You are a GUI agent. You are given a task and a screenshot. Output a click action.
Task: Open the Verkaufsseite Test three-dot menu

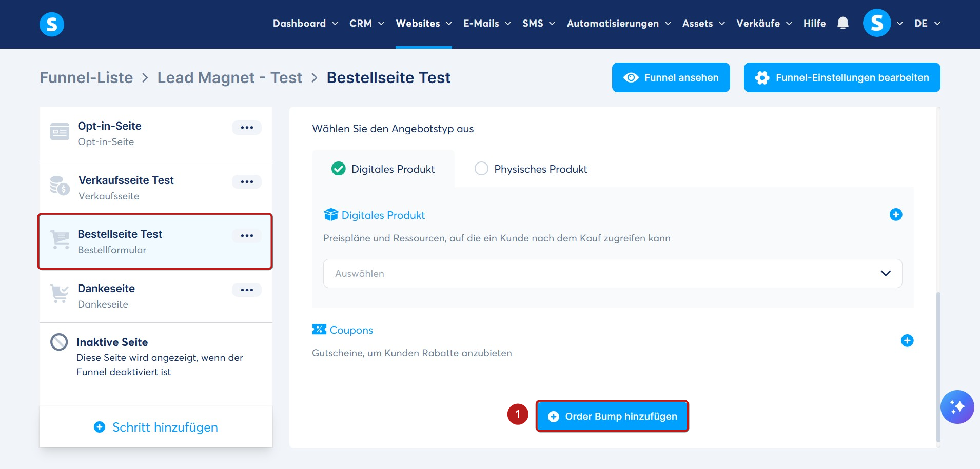tap(247, 181)
